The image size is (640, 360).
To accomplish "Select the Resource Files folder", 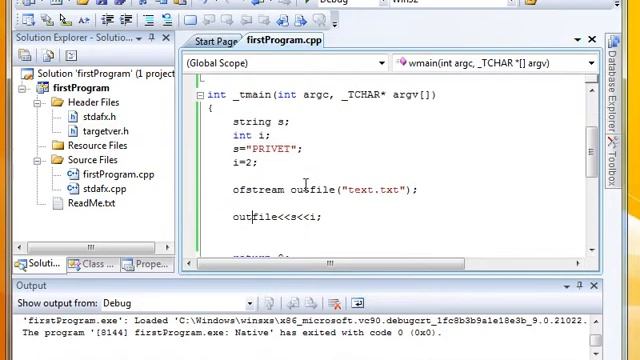I will point(98,146).
